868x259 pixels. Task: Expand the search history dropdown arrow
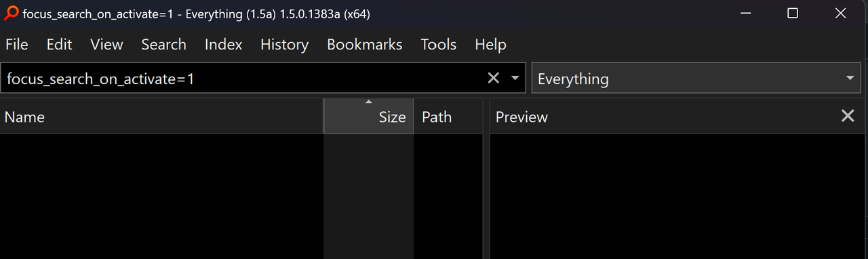pos(515,78)
